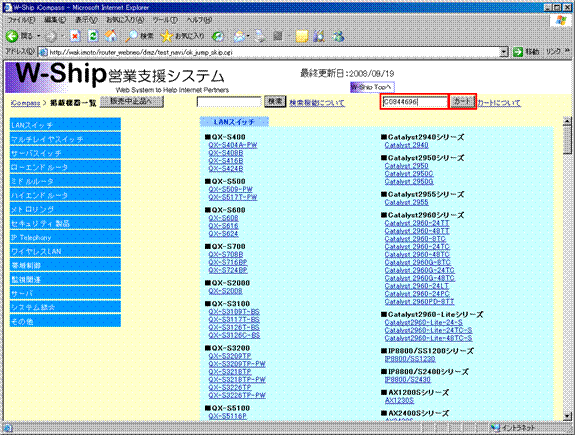Image resolution: width=576 pixels, height=436 pixels.
Task: Select ワイヤレスLAN in the sidebar
Action: 65,251
